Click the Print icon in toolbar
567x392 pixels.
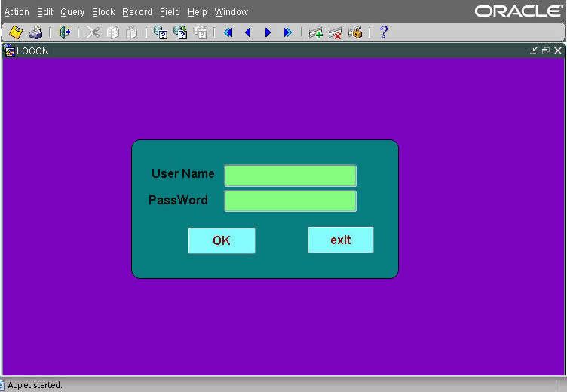[35, 32]
